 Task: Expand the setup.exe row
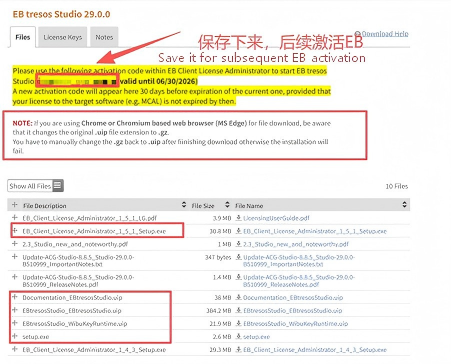14,336
